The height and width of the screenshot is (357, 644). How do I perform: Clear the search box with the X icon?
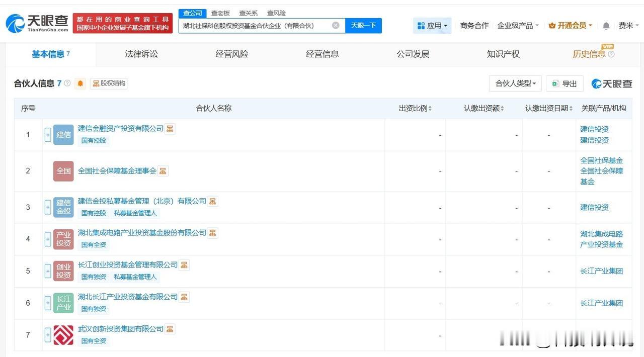[x=336, y=26]
